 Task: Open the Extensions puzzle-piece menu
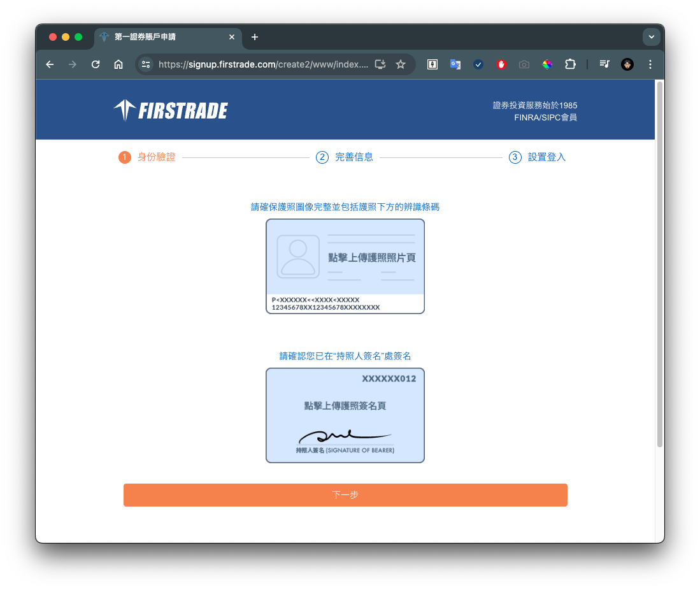click(570, 64)
